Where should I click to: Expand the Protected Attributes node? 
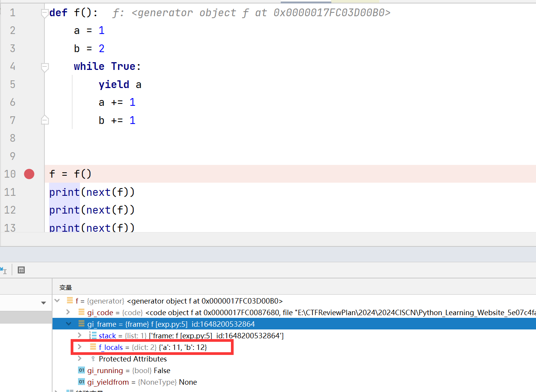[x=80, y=358]
